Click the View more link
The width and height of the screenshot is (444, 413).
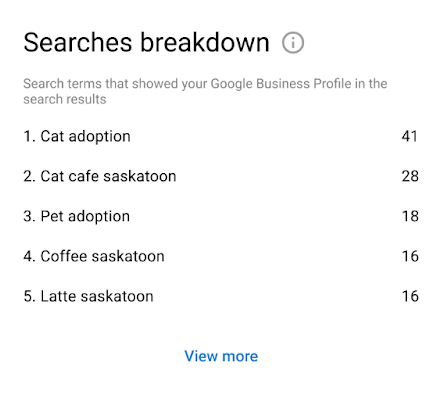tap(221, 356)
